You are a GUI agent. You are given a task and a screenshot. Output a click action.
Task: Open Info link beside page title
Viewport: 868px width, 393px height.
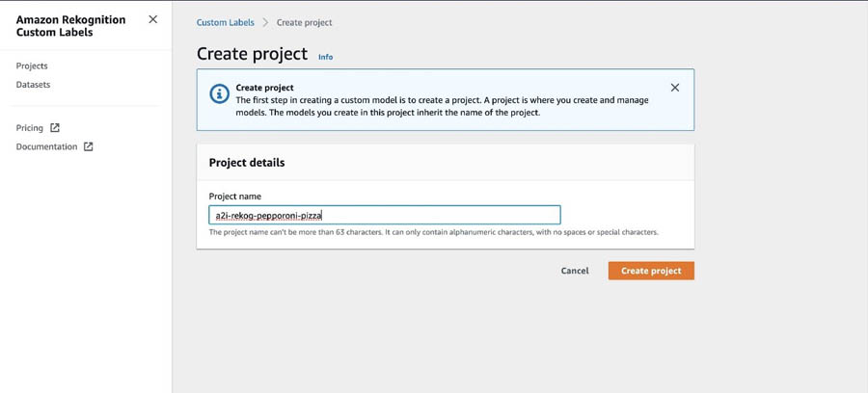point(326,57)
